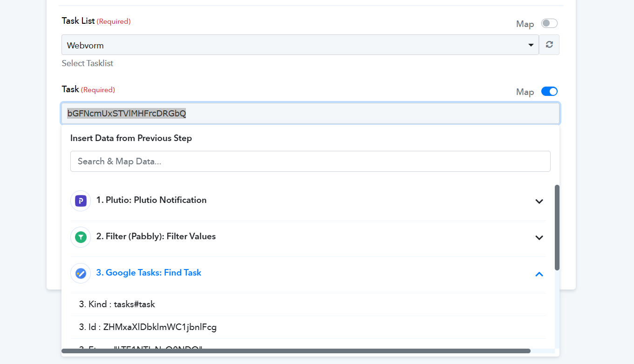
Task: Click the refresh icon beside Task List
Action: click(549, 45)
